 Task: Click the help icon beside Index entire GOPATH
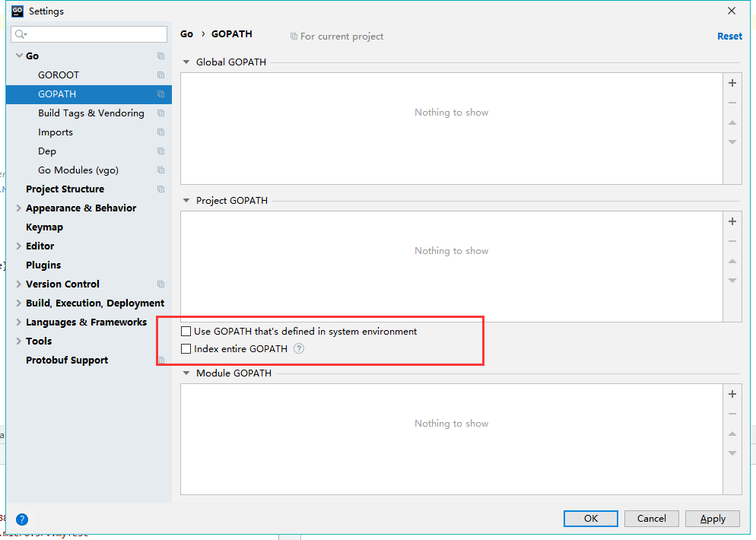pyautogui.click(x=299, y=348)
